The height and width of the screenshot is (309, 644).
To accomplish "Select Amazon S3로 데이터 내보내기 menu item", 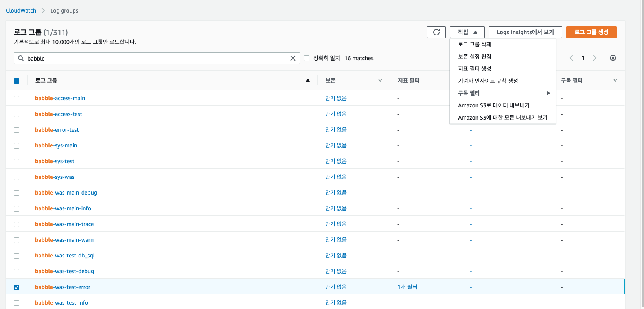I will point(503,105).
